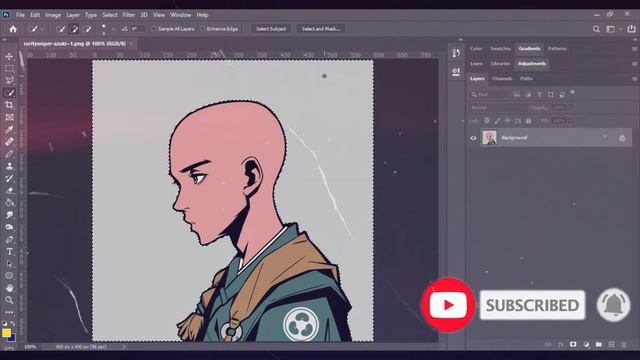Screen dimensions: 640x360
Task: Open the Layers panel menu
Action: (634, 78)
